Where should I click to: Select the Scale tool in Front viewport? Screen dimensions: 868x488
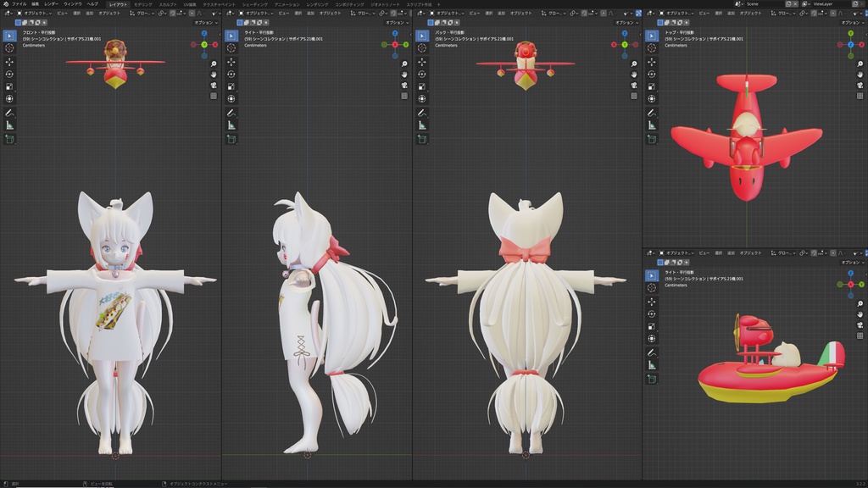pyautogui.click(x=9, y=86)
